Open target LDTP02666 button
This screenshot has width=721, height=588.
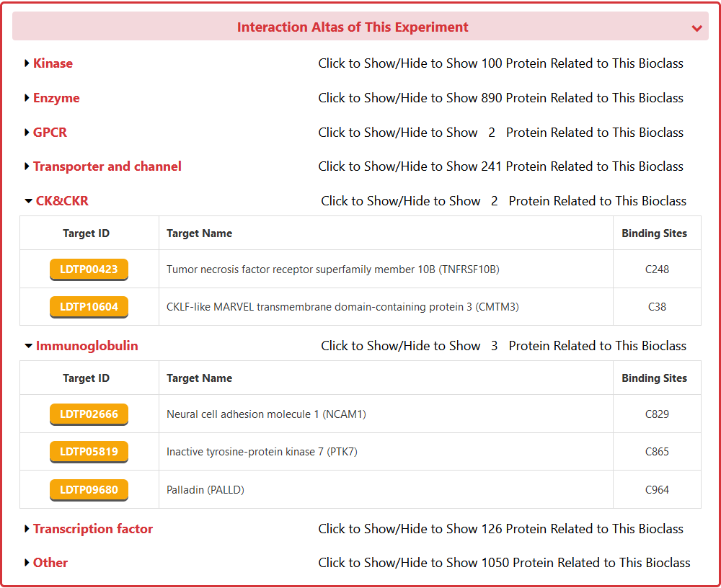point(89,414)
